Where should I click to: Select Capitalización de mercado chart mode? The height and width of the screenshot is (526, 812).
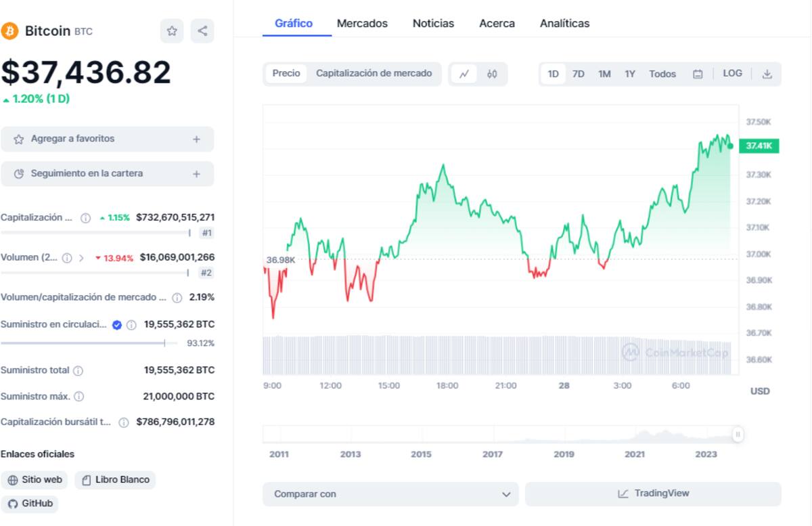[x=374, y=73]
